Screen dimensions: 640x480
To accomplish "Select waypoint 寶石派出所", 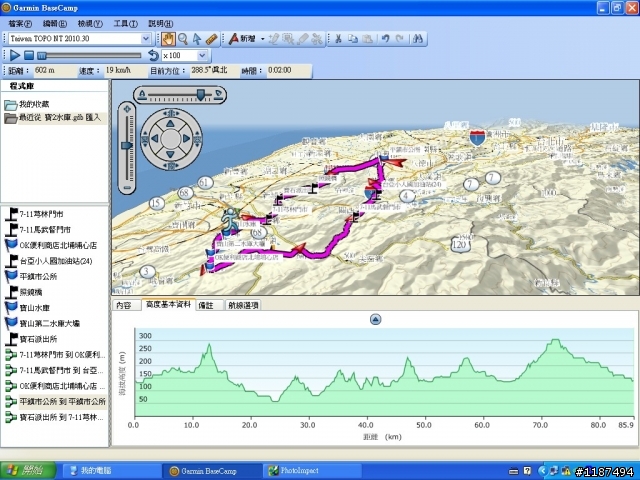I will coord(38,339).
